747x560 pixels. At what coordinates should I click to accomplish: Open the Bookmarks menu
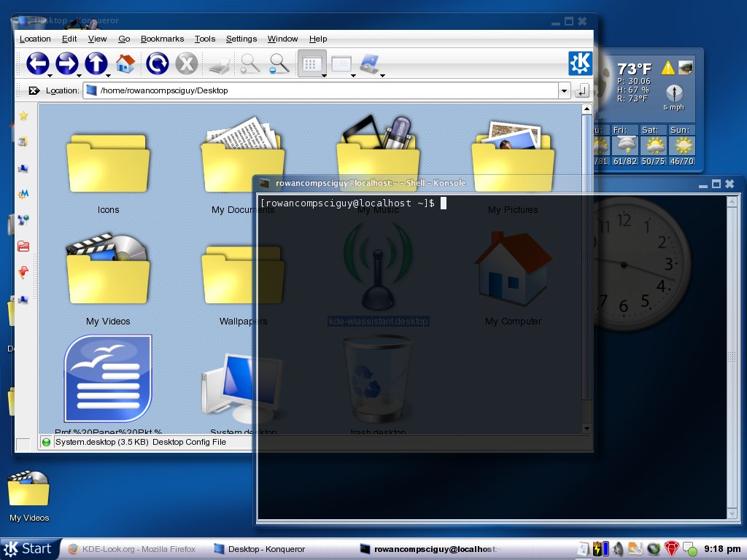[x=162, y=39]
